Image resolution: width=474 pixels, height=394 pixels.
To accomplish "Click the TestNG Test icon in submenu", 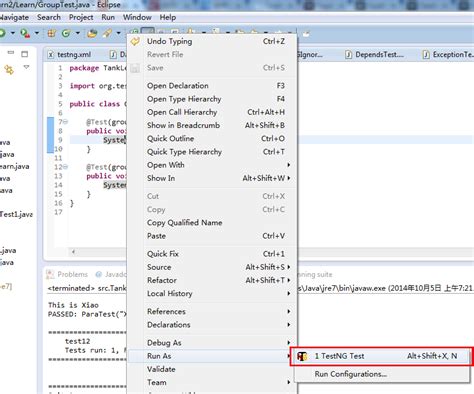I will point(302,356).
